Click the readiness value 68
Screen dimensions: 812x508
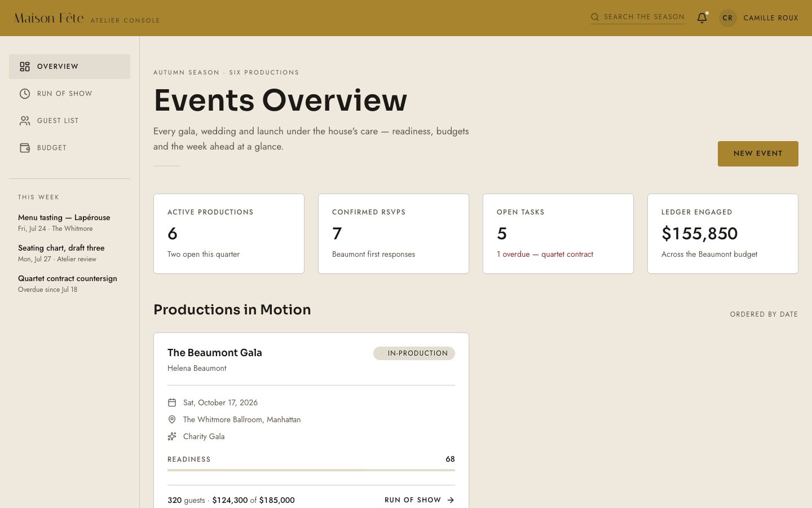tap(450, 459)
